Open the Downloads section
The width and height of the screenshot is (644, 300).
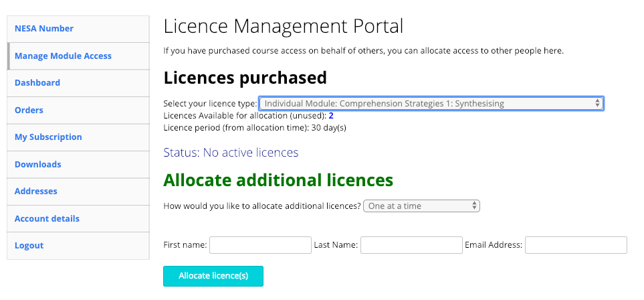(37, 165)
